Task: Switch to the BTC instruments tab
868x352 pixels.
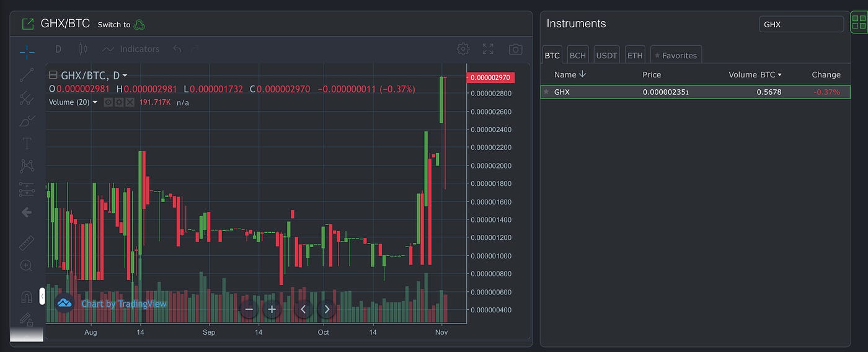Action: pos(552,55)
